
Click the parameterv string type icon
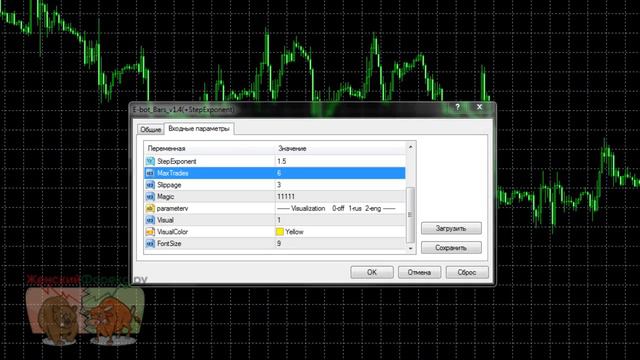click(150, 208)
